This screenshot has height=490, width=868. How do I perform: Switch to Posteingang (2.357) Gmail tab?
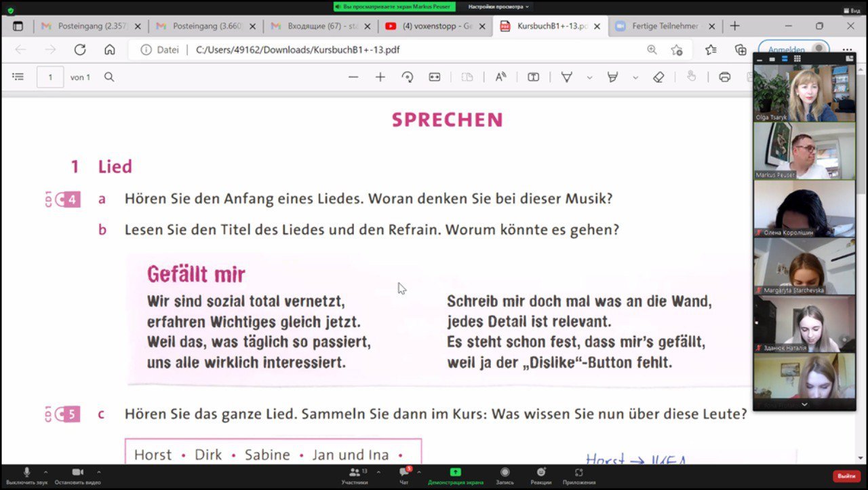tap(90, 26)
